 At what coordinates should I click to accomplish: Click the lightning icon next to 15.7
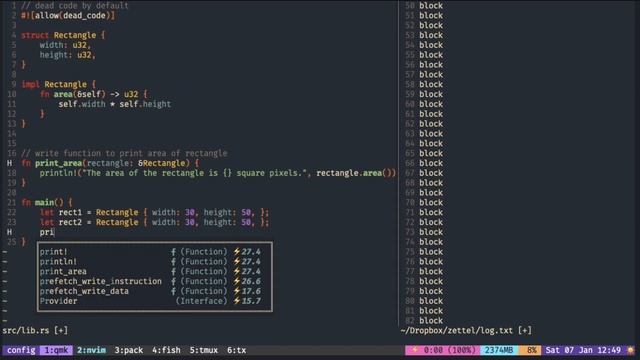(x=236, y=301)
